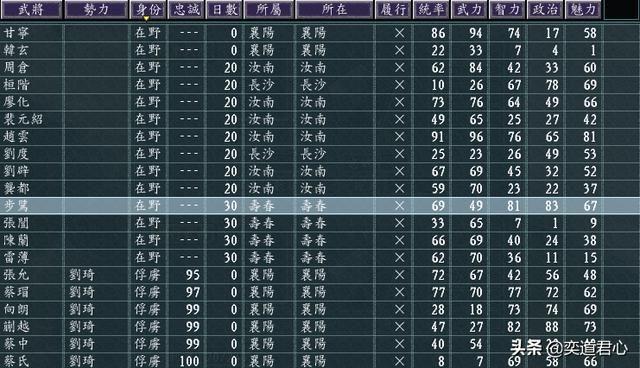Click the X mark in 蔡瑁's row
Viewport: 640px width, 368px height.
click(400, 292)
